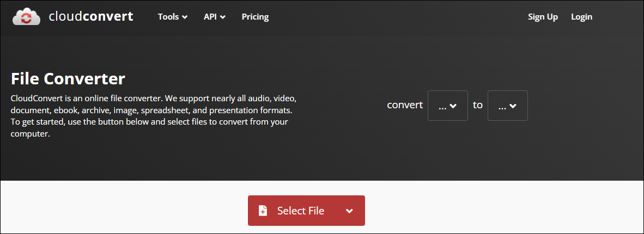This screenshot has height=234, width=644.
Task: Open the source format dropdown after 'convert'
Action: pos(448,106)
